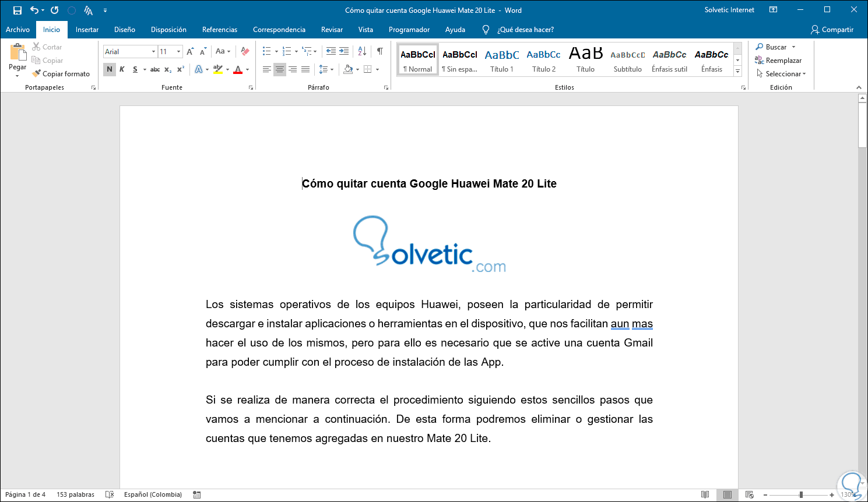Open the Archivo menu
Viewport: 868px width, 502px height.
(x=17, y=30)
